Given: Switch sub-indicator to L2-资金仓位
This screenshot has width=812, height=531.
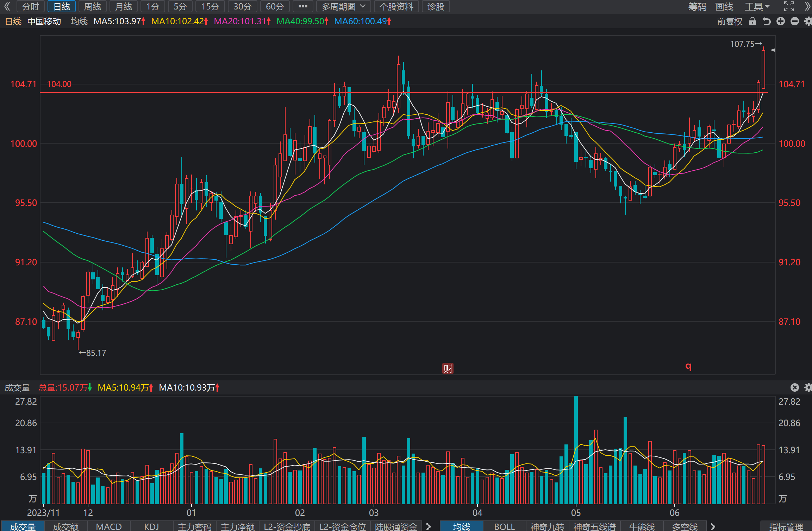Looking at the screenshot, I should pyautogui.click(x=343, y=526).
